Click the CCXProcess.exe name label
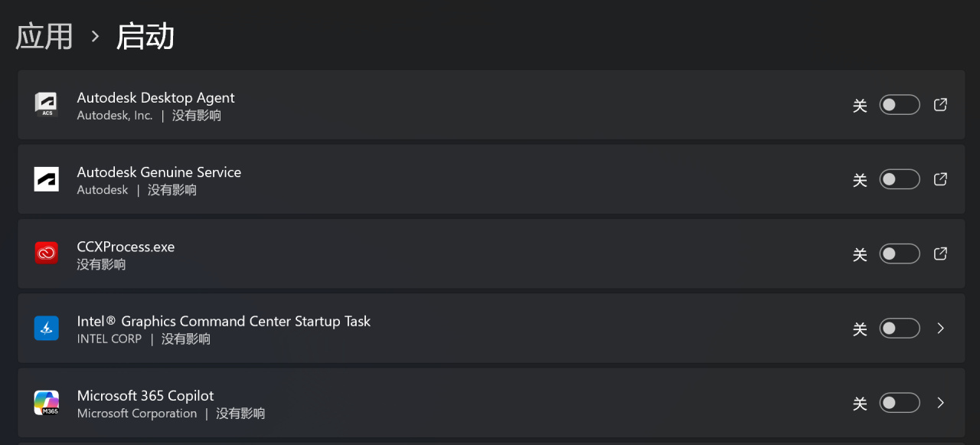Image resolution: width=980 pixels, height=445 pixels. tap(126, 247)
